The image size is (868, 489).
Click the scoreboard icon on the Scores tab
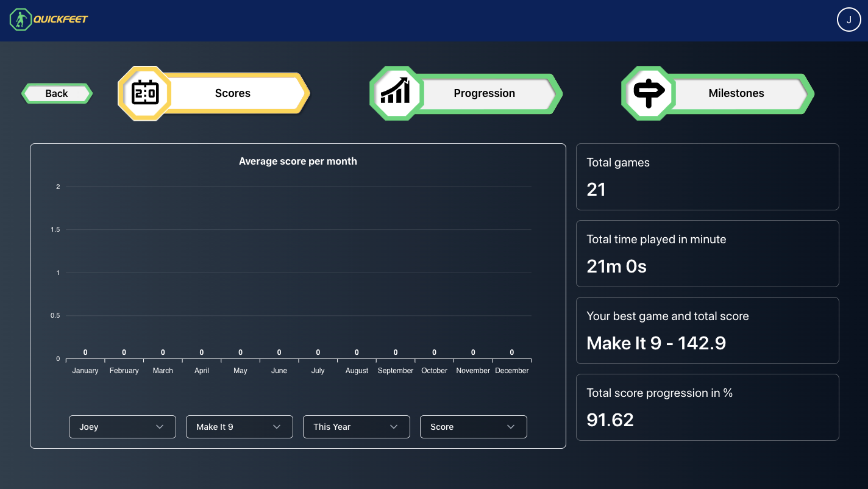[145, 93]
